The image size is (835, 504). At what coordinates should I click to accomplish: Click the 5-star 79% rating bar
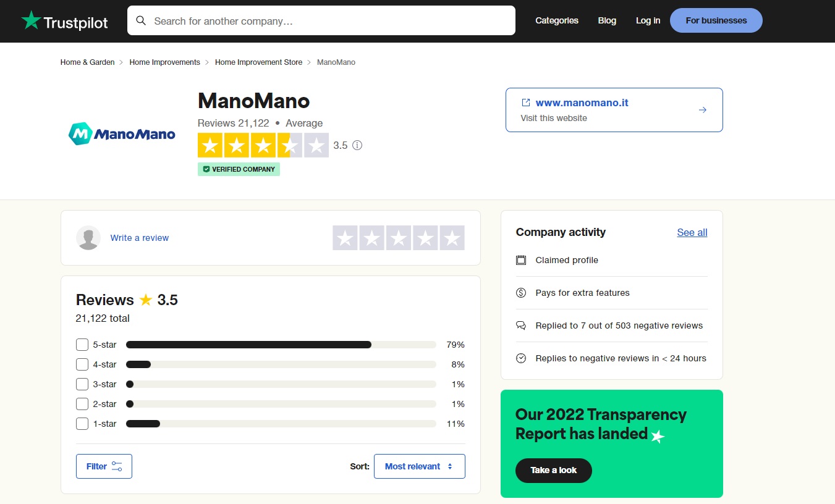(x=281, y=345)
